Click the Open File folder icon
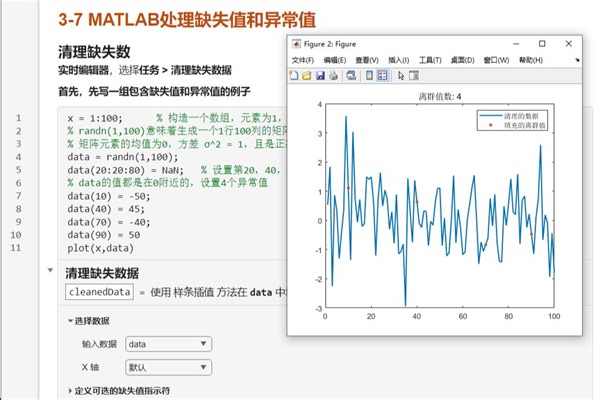Screen dimensions: 600x400 [307, 75]
